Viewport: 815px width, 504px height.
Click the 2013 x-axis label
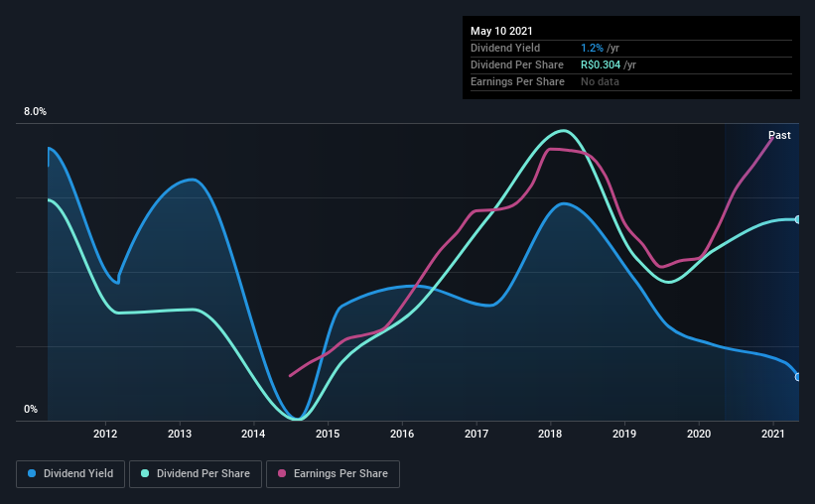click(x=180, y=434)
